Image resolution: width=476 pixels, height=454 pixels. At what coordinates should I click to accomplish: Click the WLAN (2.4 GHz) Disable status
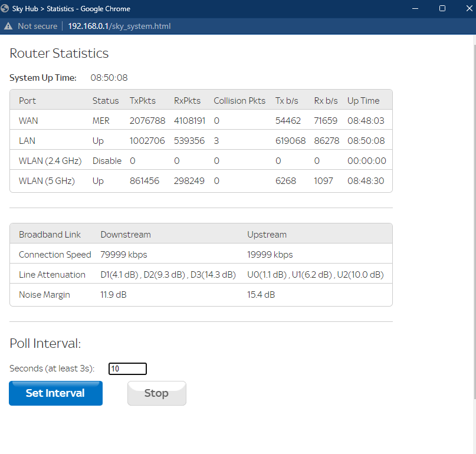pos(107,161)
